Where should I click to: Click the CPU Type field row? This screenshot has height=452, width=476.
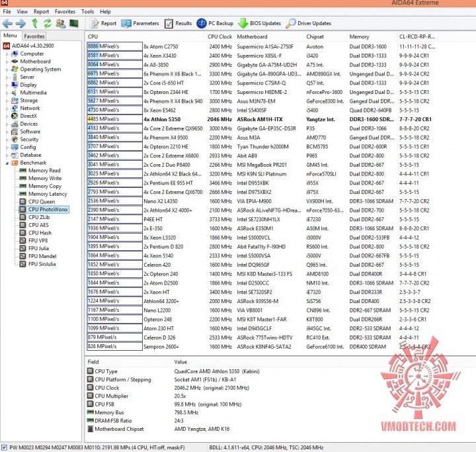tap(173, 371)
